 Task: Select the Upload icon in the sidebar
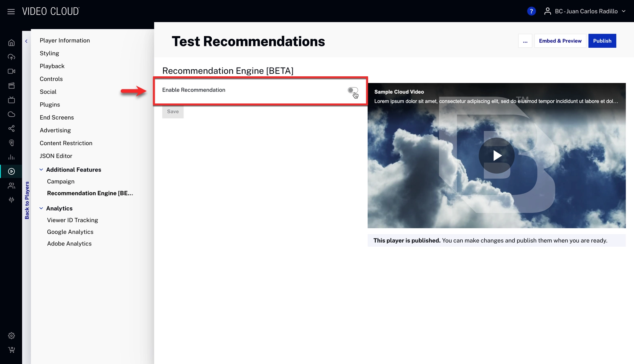[11, 57]
